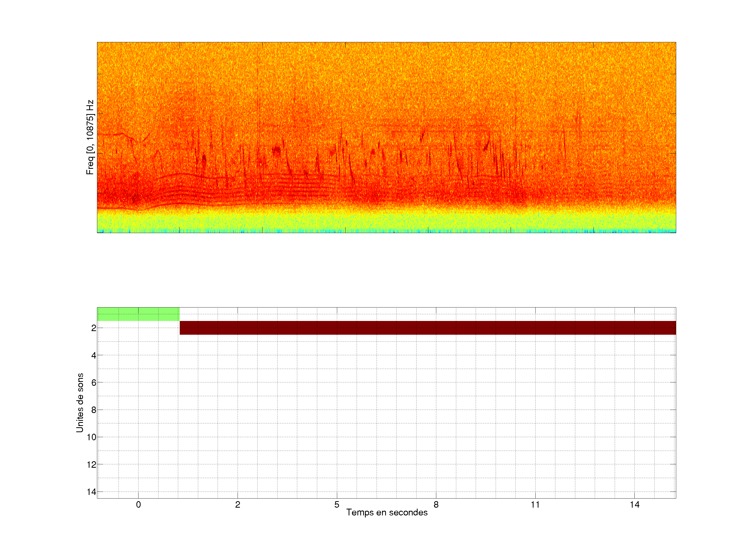Click the y-axis tick label 6

(94, 382)
